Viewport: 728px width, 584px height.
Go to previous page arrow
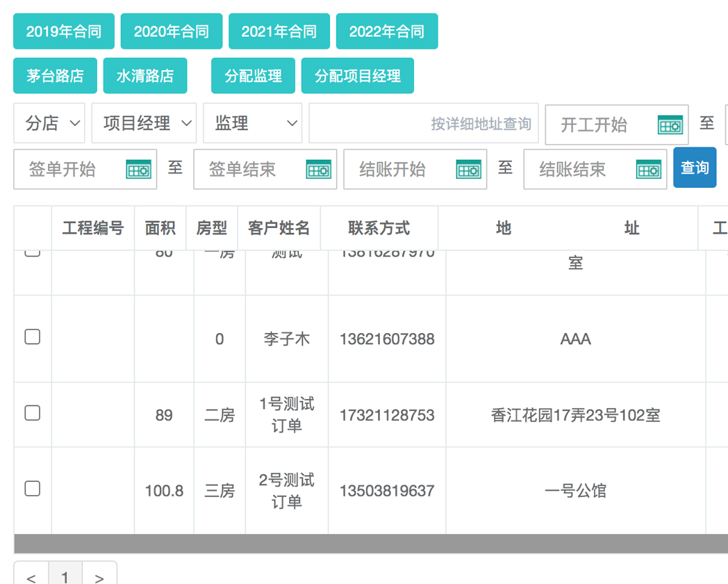[x=31, y=576]
